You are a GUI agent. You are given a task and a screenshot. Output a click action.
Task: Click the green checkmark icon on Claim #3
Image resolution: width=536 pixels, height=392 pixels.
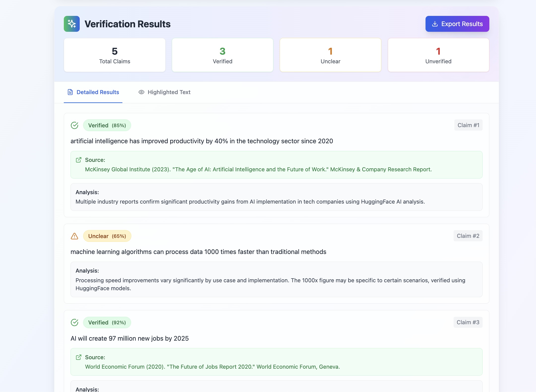(74, 322)
